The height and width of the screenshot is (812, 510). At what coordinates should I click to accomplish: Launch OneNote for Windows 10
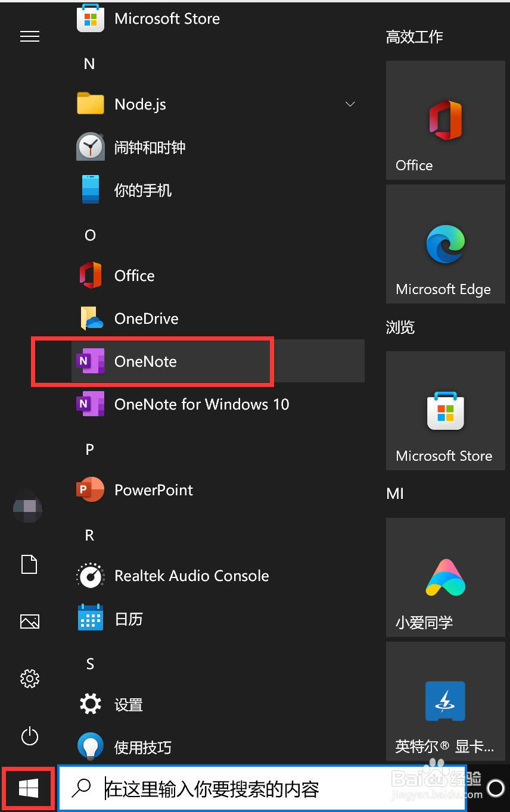click(x=218, y=404)
